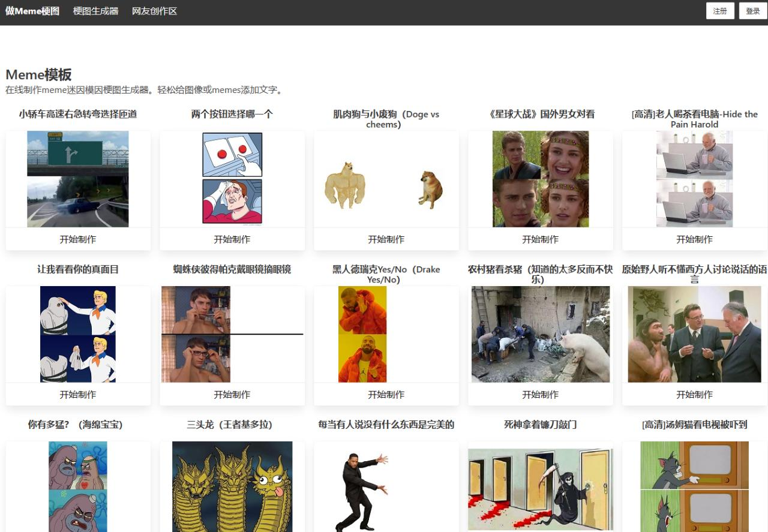The height and width of the screenshot is (532, 768).
Task: Click the 登录 login button
Action: tap(753, 11)
